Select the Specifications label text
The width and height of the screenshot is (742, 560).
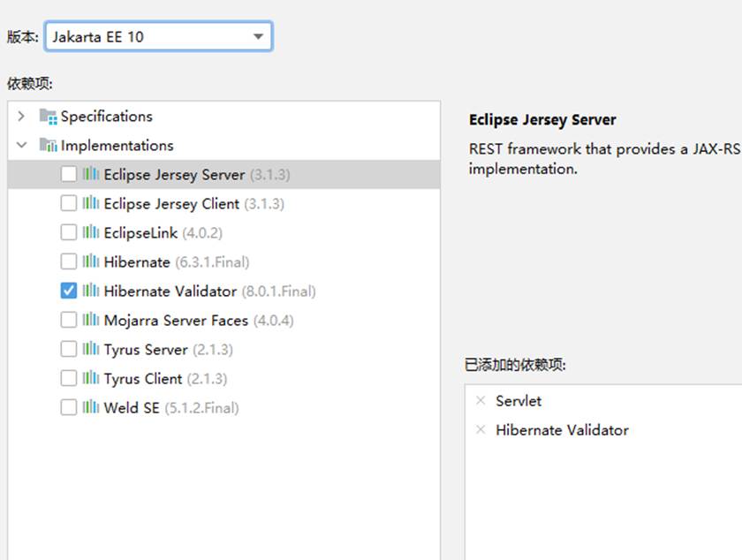click(x=107, y=117)
